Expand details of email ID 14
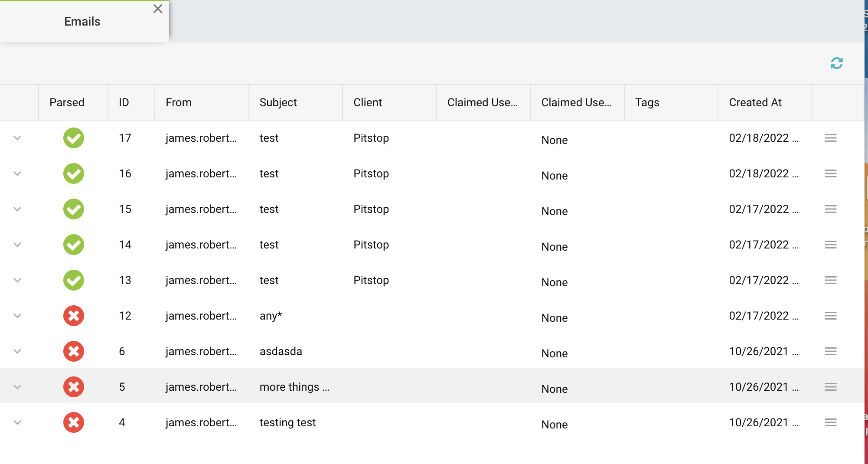The width and height of the screenshot is (868, 464). coord(17,245)
